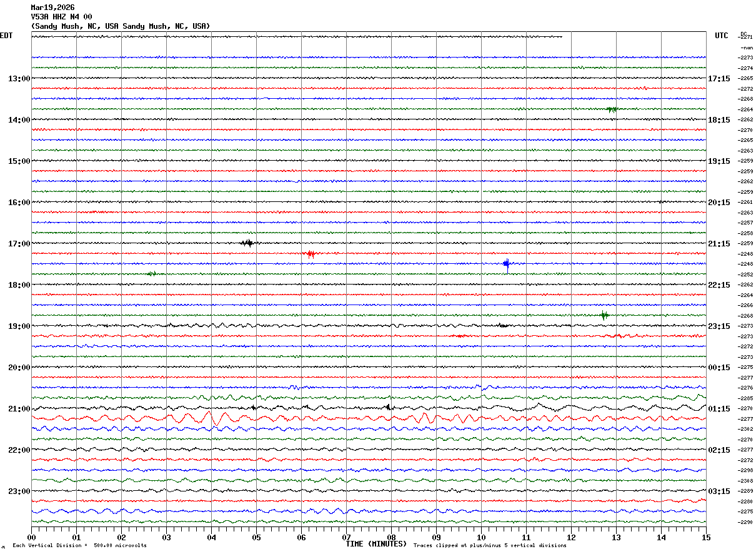Click the small black spike on 21:00 trace near minute 08
Screen dimensions: 756x554
tap(388, 407)
